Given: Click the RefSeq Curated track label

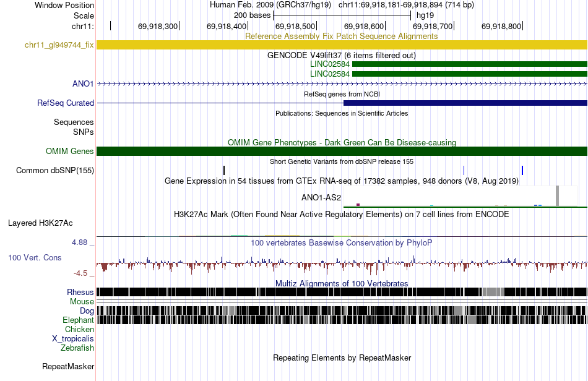Looking at the screenshot, I should click(66, 103).
